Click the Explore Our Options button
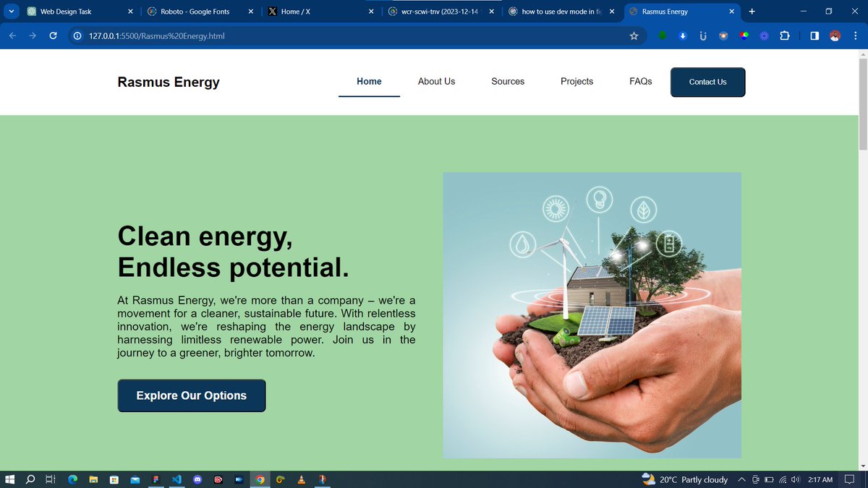Viewport: 868px width, 488px height. pos(192,395)
